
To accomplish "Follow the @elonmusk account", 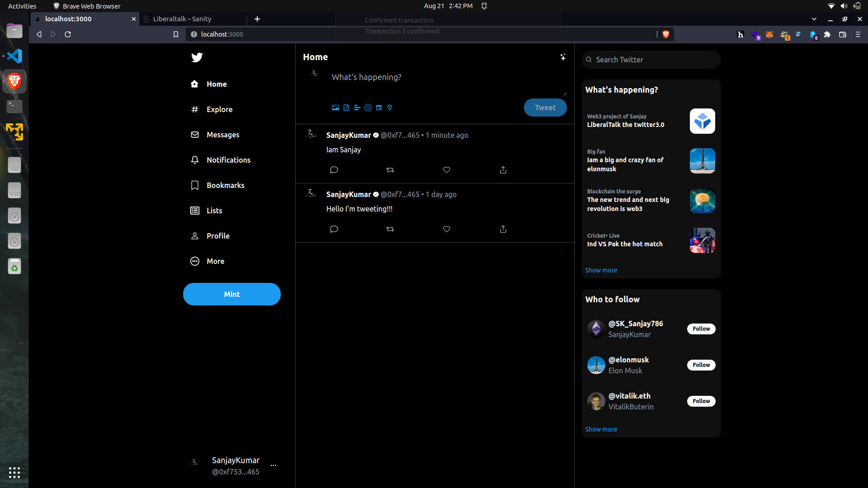I will 701,365.
